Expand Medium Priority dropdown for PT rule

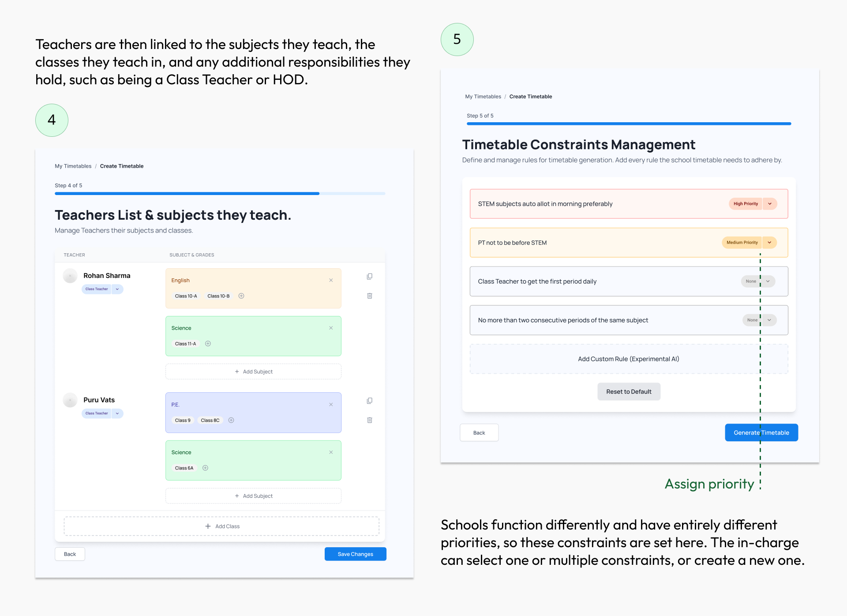(770, 243)
